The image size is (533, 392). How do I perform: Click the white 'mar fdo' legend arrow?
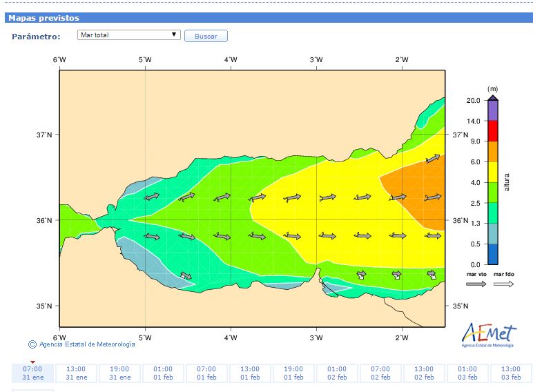click(503, 284)
